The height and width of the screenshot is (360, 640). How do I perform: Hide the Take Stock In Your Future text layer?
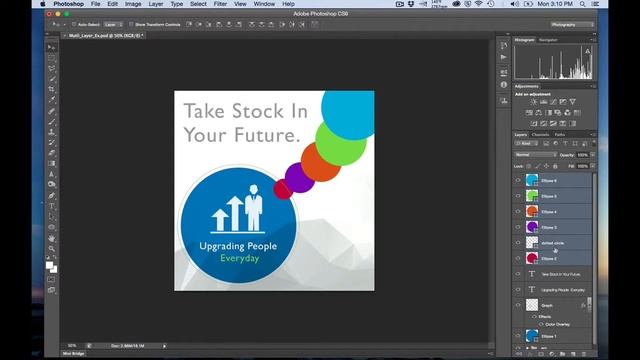point(518,274)
